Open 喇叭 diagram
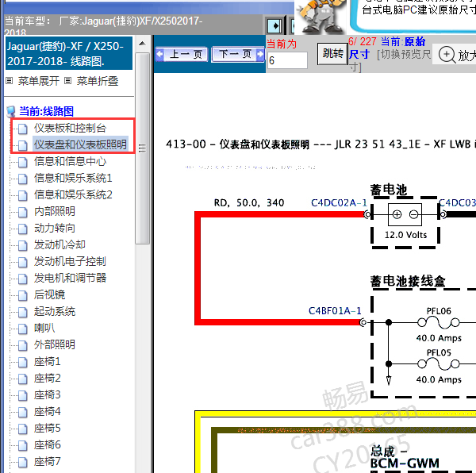The image size is (476, 473). (x=44, y=329)
